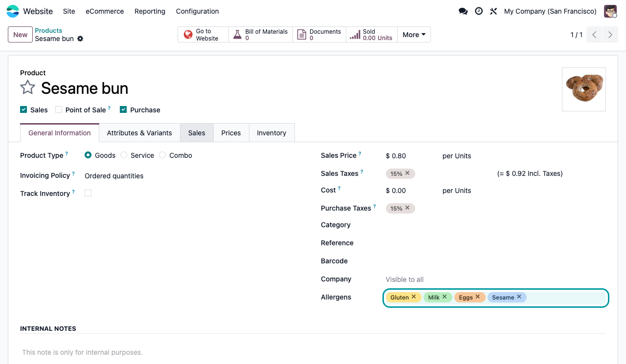Remove the Gluten allergen tag

(x=414, y=297)
